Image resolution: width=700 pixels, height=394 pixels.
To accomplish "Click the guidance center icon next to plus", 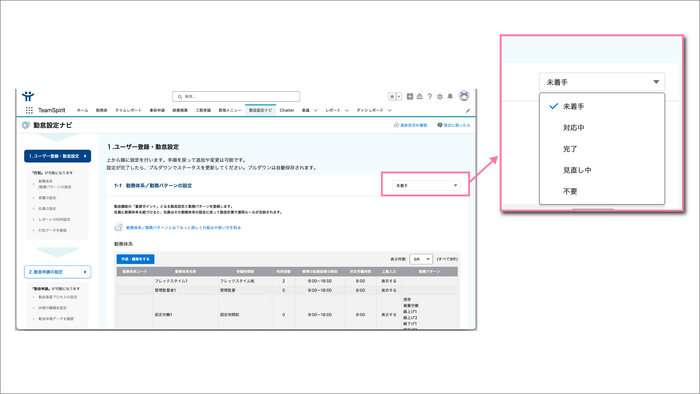I will pyautogui.click(x=420, y=96).
